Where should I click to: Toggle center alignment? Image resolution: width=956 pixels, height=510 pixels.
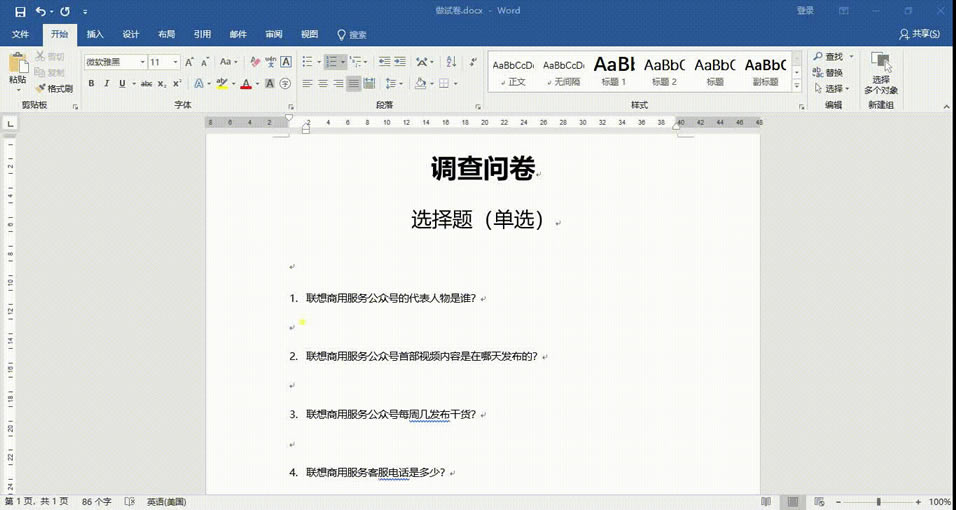(323, 84)
